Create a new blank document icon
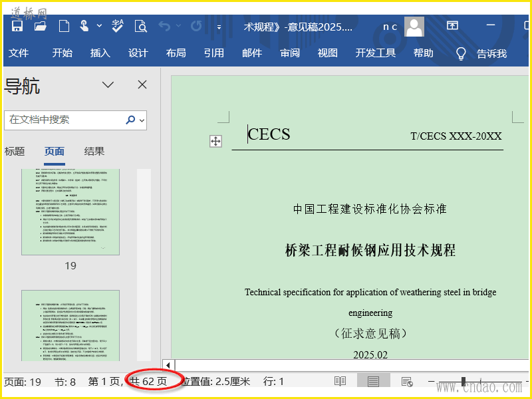 pyautogui.click(x=64, y=26)
